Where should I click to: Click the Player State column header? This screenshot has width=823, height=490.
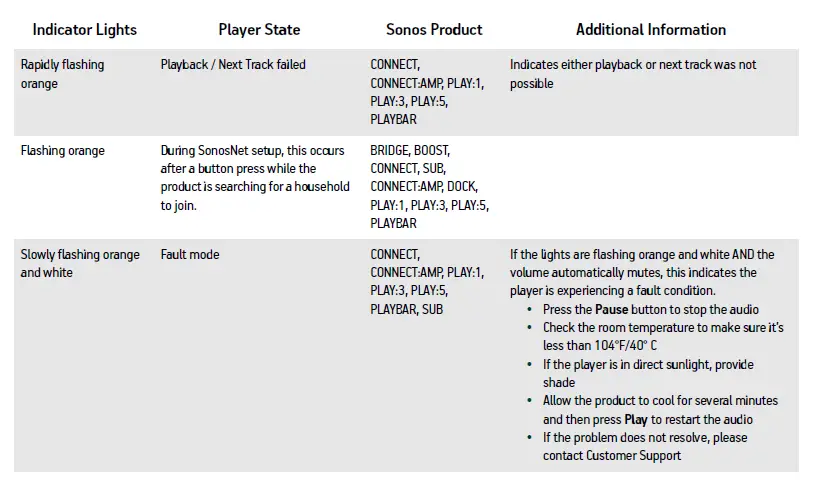pyautogui.click(x=258, y=29)
